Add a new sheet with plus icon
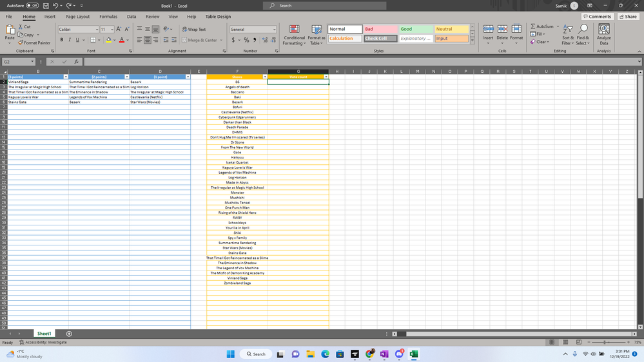This screenshot has width=644, height=362. click(69, 334)
